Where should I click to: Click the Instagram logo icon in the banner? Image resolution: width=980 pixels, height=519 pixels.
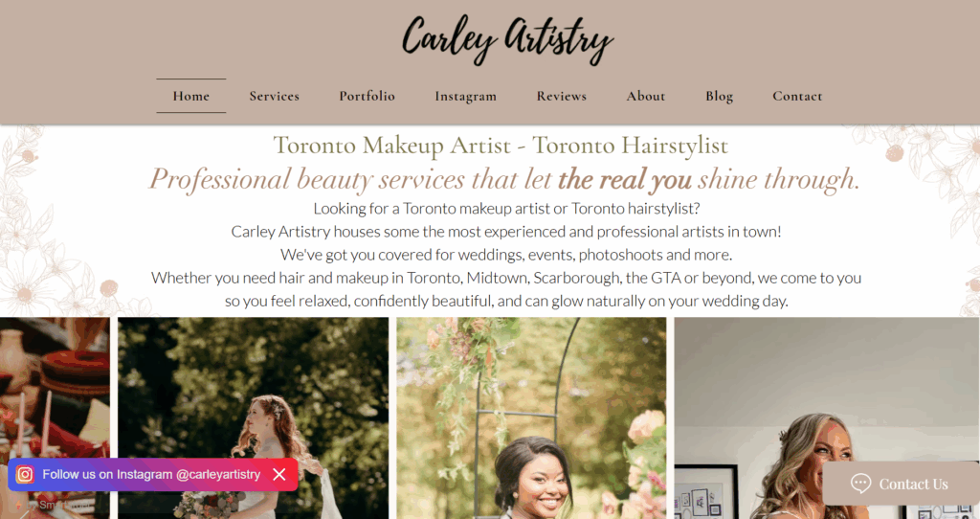(x=24, y=475)
